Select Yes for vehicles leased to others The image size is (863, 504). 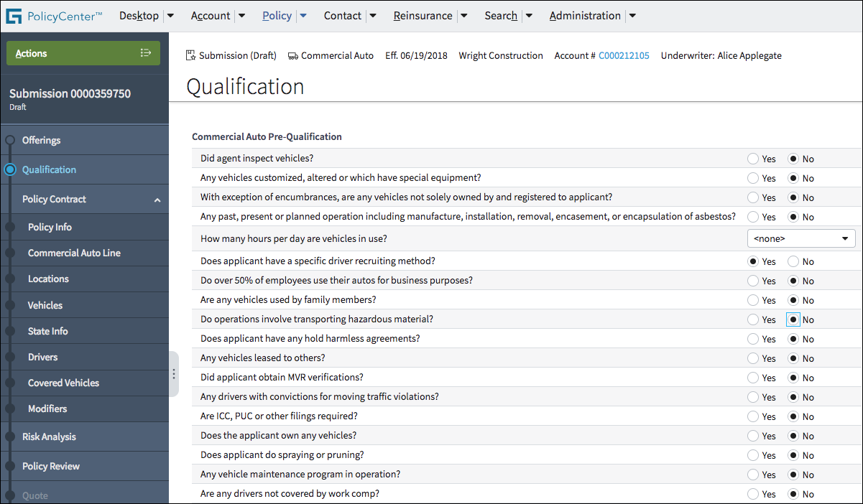(x=753, y=358)
